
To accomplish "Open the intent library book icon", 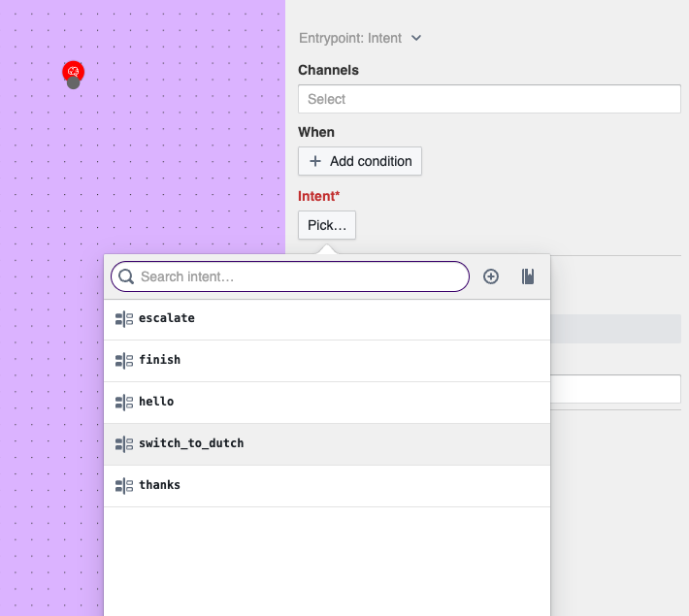I will click(528, 276).
